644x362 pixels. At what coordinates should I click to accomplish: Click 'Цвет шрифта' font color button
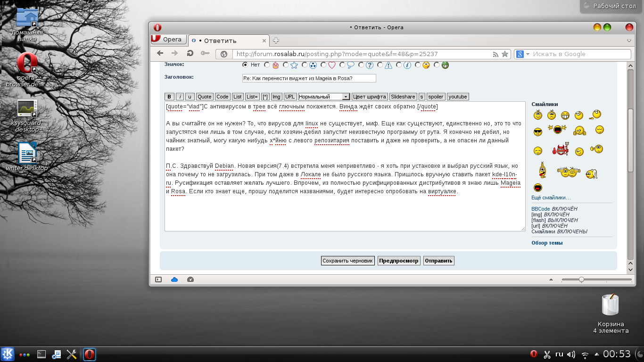point(370,97)
